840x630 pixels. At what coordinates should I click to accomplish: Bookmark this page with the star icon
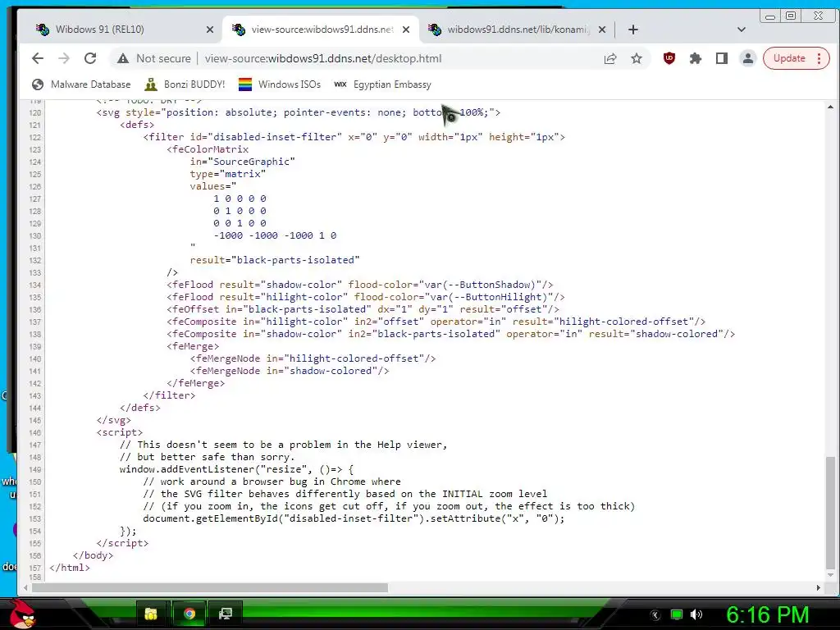click(637, 58)
